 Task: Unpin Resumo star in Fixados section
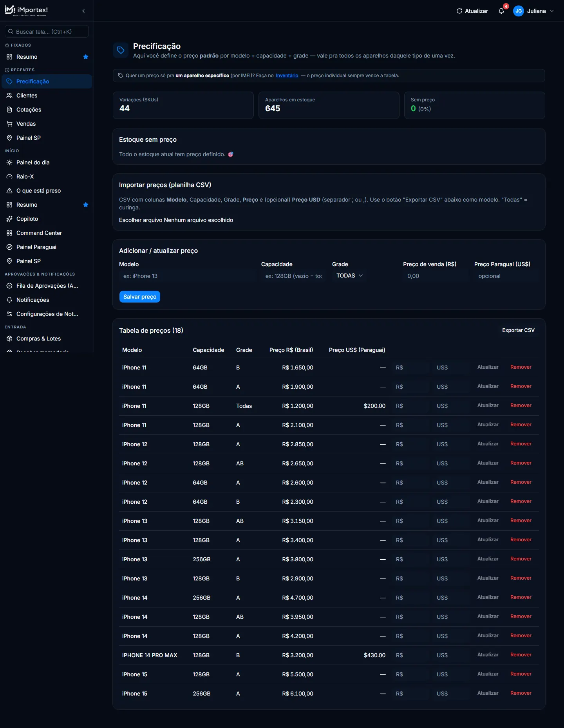pyautogui.click(x=86, y=57)
